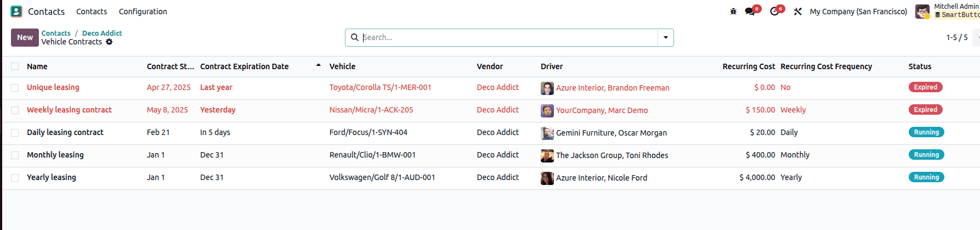The width and height of the screenshot is (980, 230).
Task: Click the Running badge on Daily leasing contract
Action: [926, 132]
